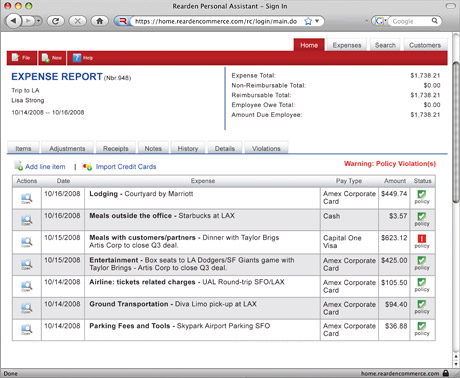Open the back/forward history dropdown arrow
The image size is (460, 378).
point(39,21)
